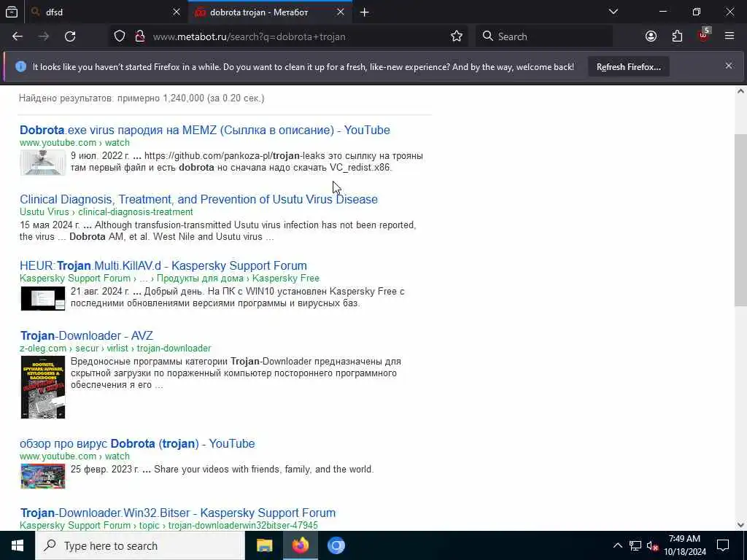747x560 pixels.
Task: Bookmark this page with the star
Action: 457,36
